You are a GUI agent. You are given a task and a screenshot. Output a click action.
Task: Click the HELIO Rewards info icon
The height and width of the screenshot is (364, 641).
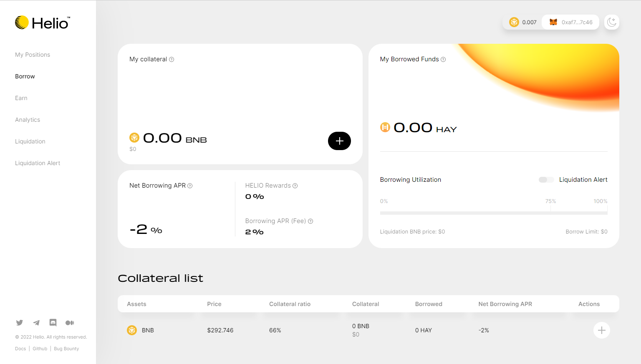tap(295, 186)
